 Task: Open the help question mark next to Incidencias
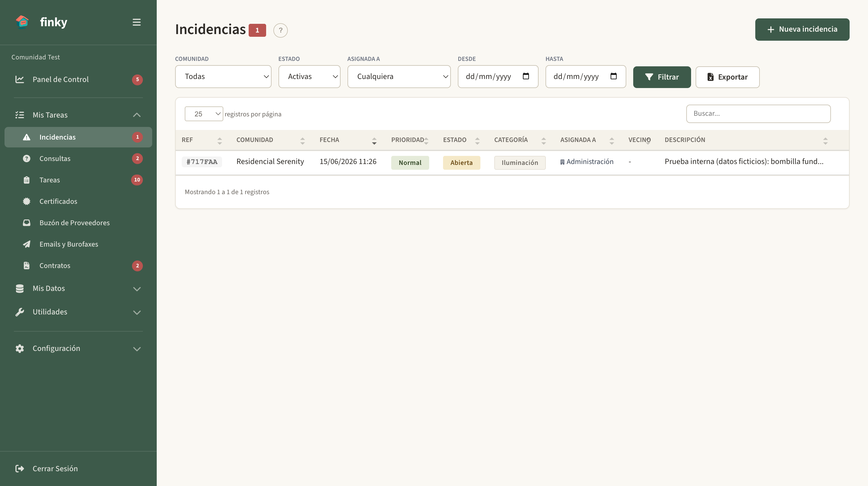point(280,30)
